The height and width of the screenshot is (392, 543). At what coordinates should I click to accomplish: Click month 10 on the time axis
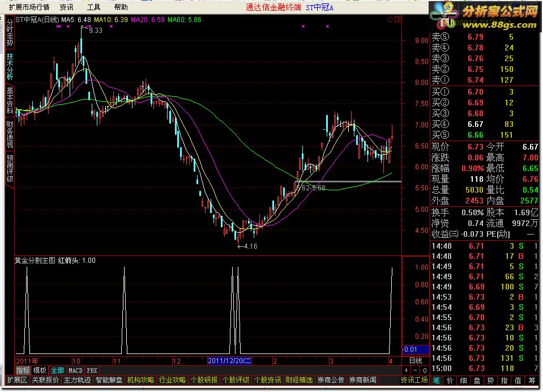click(x=76, y=361)
